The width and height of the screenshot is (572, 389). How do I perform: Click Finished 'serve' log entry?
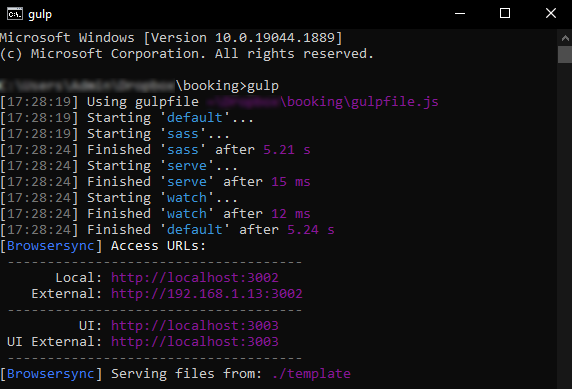(x=155, y=182)
